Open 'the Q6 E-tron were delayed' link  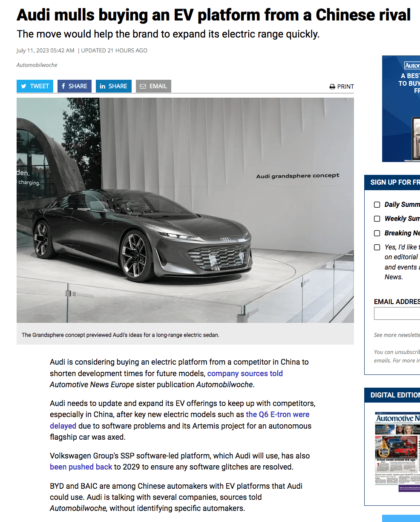pyautogui.click(x=180, y=420)
